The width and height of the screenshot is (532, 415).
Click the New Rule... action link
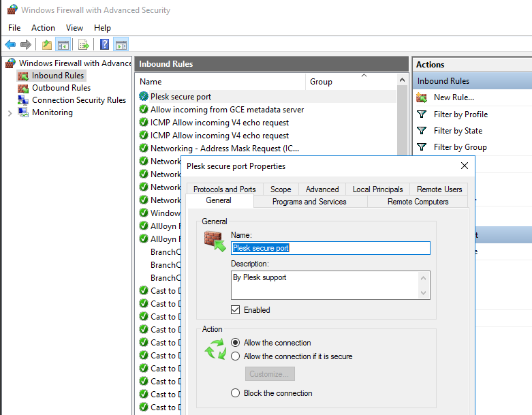(x=454, y=97)
